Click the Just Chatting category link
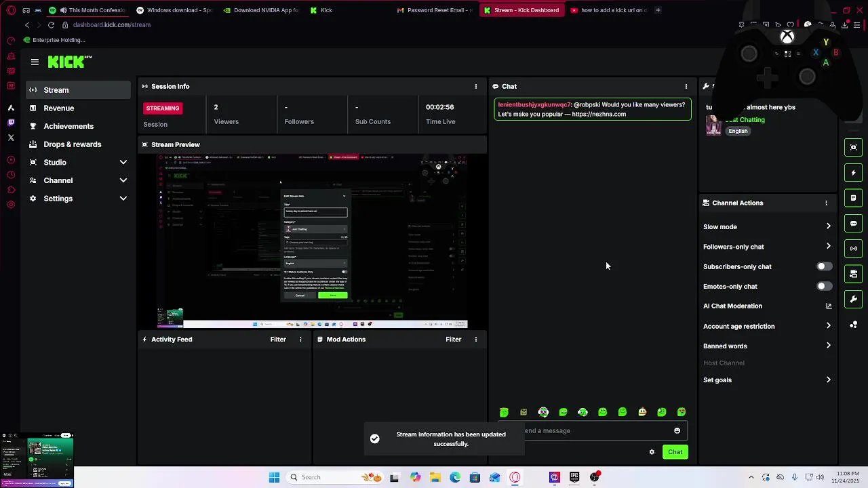The image size is (868, 488). click(x=745, y=120)
